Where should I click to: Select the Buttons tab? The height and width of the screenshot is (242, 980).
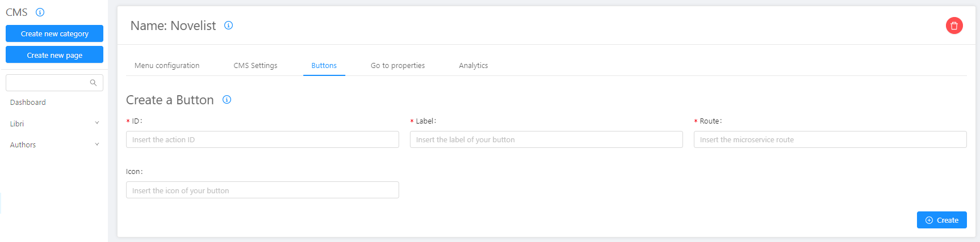click(324, 66)
